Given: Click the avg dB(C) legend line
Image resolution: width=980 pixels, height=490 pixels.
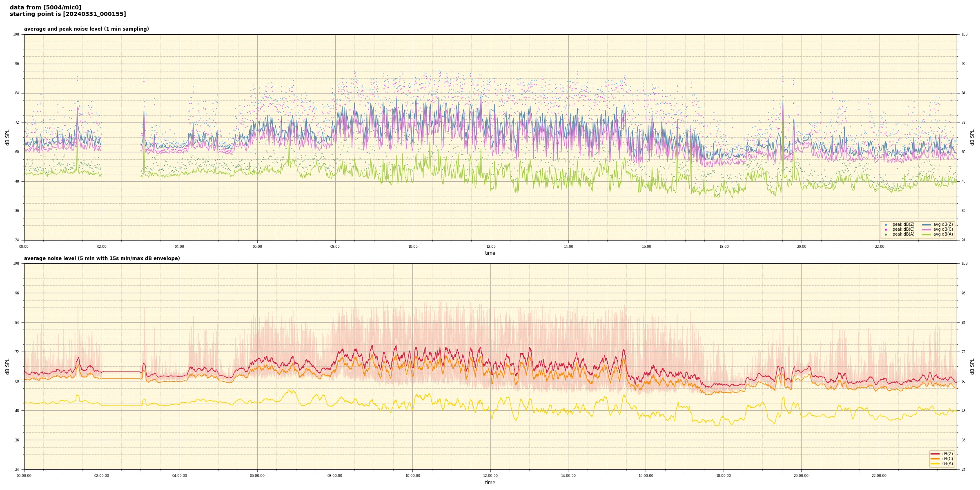Looking at the screenshot, I should [926, 229].
